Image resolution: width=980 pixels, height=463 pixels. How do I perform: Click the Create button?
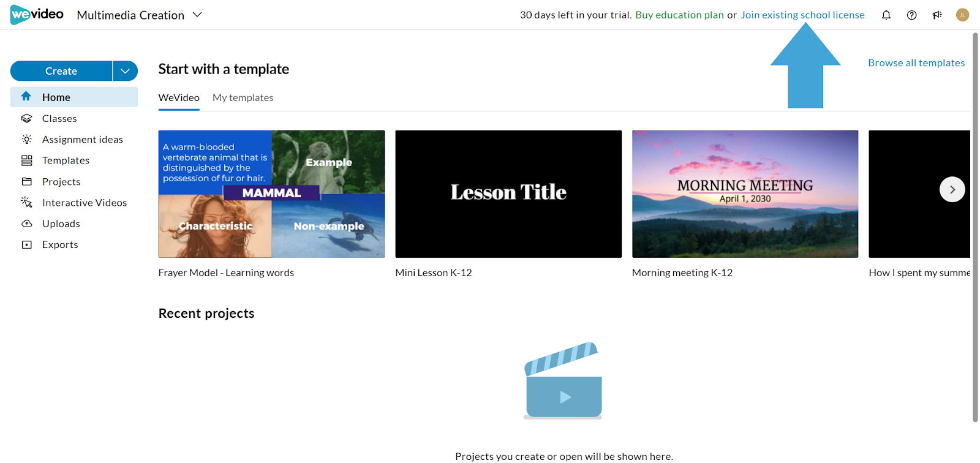pyautogui.click(x=61, y=71)
